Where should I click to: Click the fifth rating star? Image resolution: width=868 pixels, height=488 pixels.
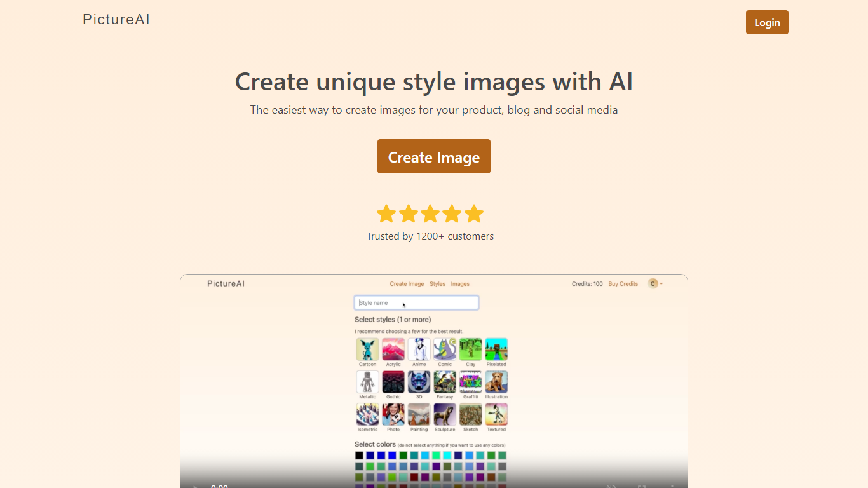474,214
